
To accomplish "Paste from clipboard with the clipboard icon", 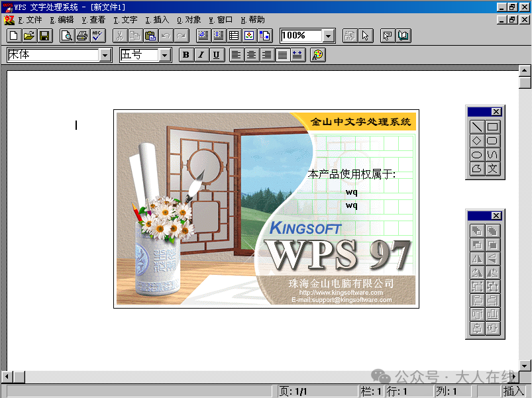I will click(x=150, y=36).
